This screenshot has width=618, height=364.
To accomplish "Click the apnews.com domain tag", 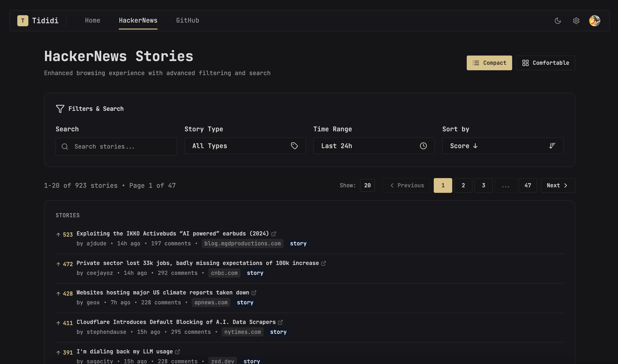I will click(x=211, y=302).
